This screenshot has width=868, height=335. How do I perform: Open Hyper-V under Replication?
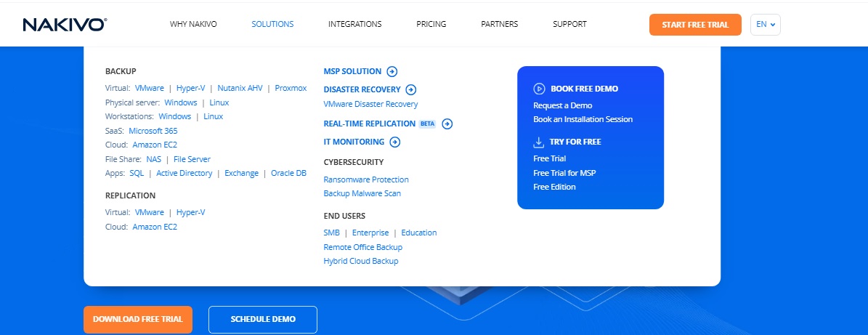pyautogui.click(x=191, y=213)
